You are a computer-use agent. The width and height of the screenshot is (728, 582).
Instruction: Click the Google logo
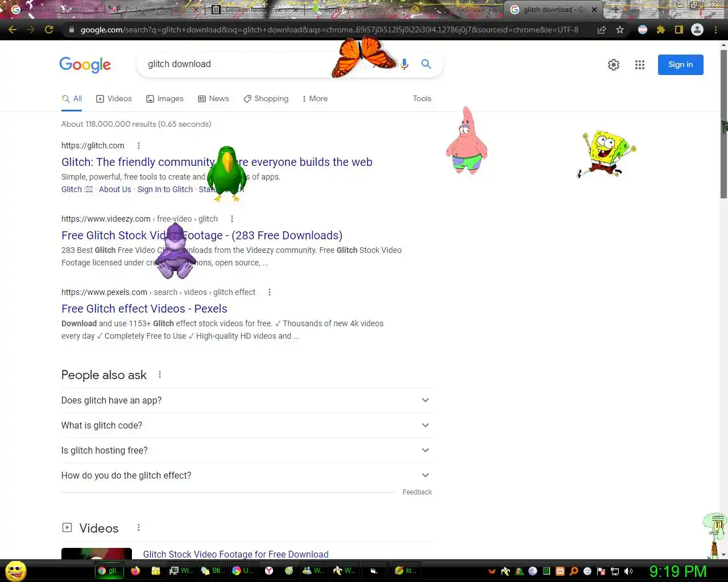point(85,65)
